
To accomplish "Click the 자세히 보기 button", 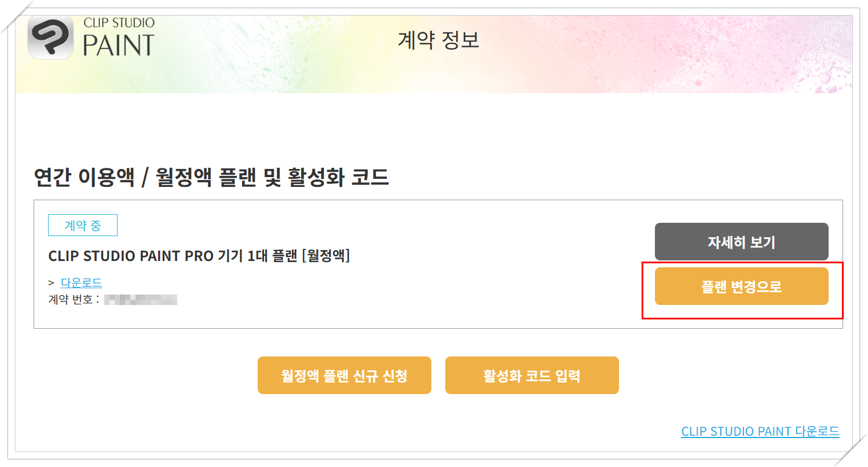I will [x=741, y=241].
